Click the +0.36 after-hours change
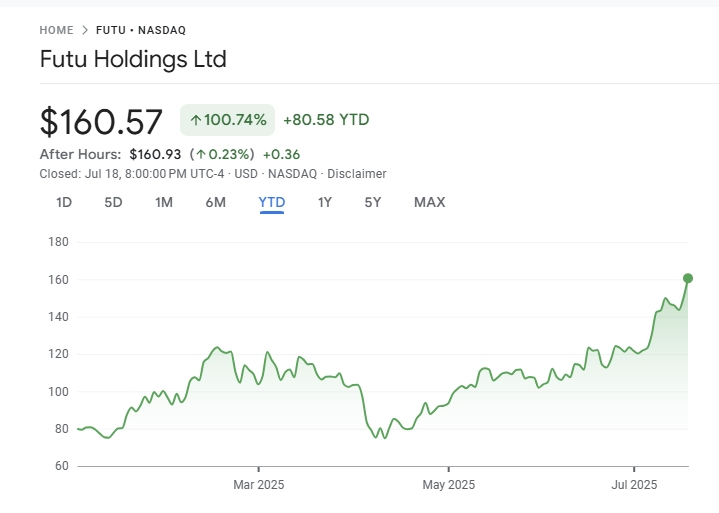The height and width of the screenshot is (513, 719). [x=281, y=154]
